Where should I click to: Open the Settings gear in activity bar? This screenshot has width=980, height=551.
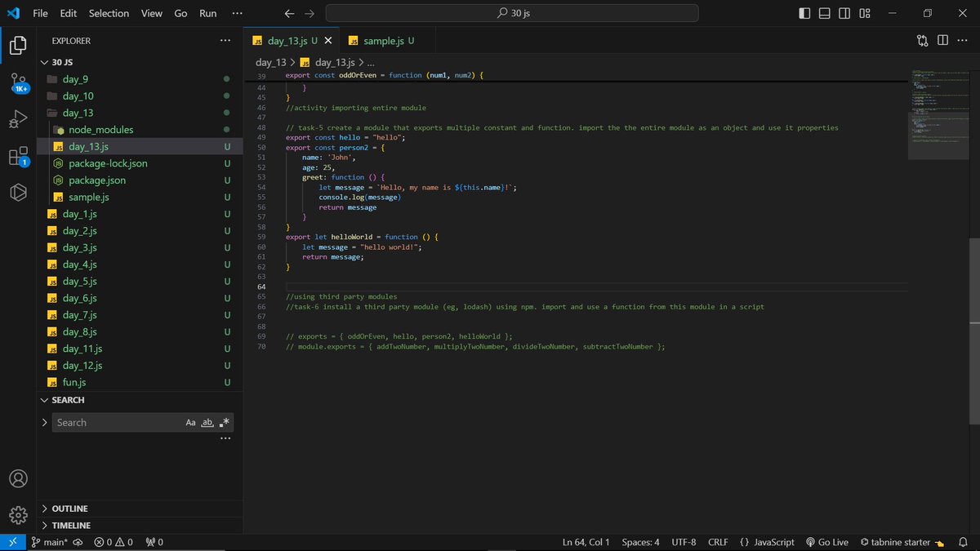[17, 515]
